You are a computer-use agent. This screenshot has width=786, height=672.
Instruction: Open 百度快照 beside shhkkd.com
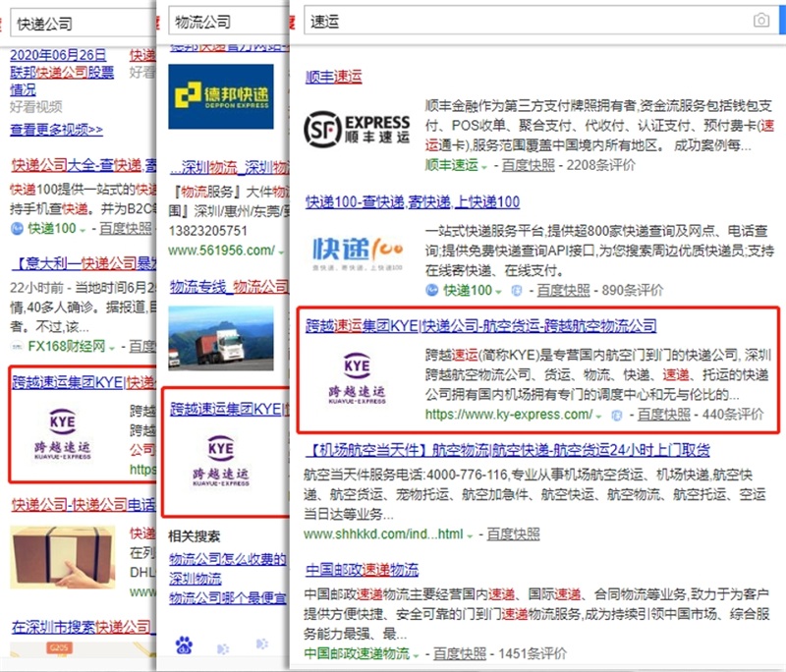(513, 534)
